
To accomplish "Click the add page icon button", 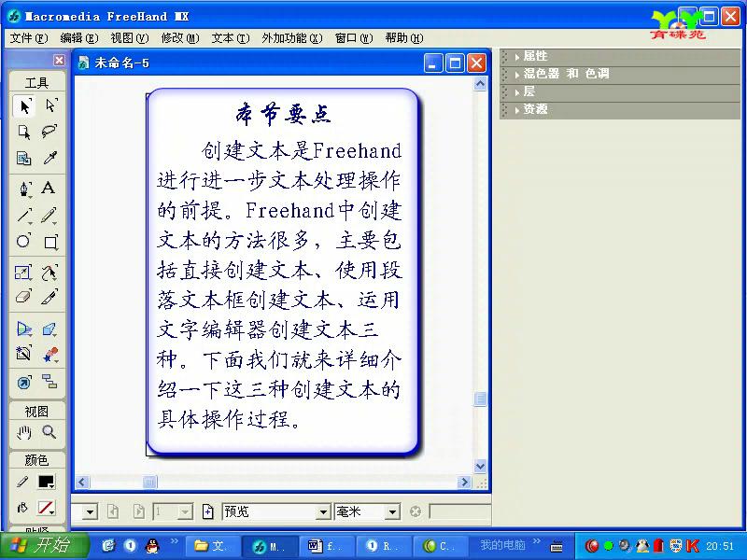I will click(208, 511).
